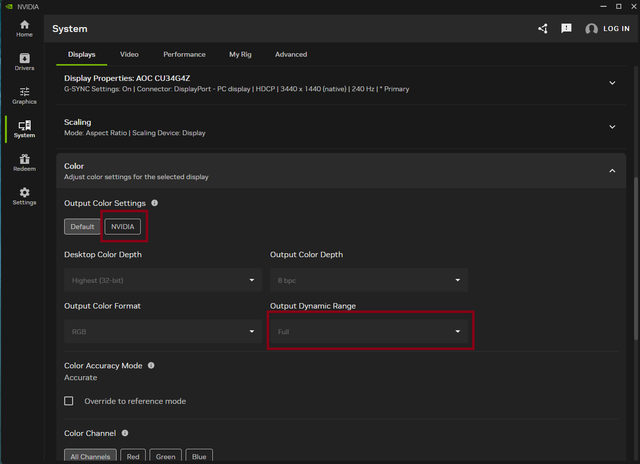Click 'Adjust color settings for the selected display'

(136, 177)
